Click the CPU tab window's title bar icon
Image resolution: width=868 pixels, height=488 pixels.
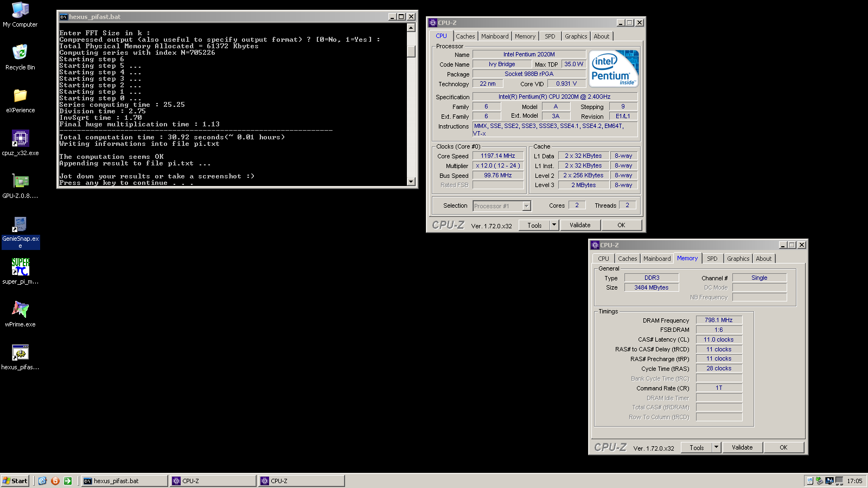point(432,23)
